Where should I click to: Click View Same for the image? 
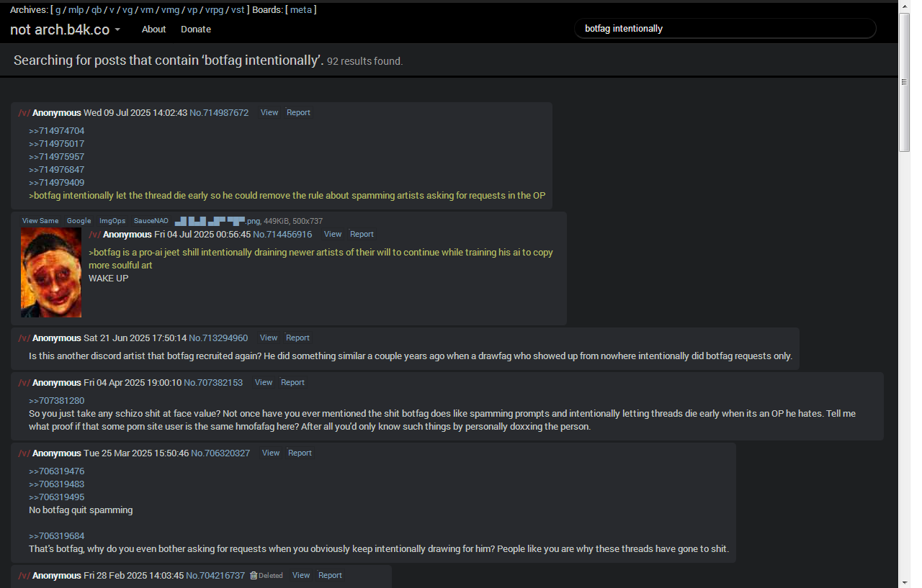coord(40,221)
